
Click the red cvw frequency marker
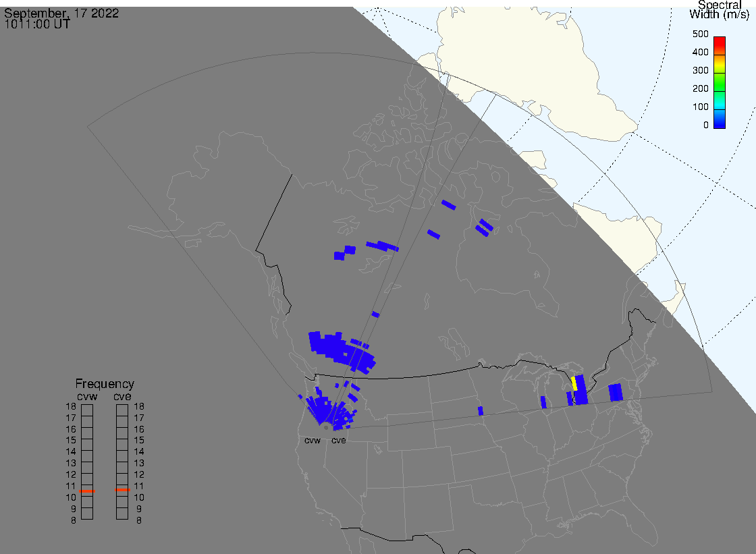tap(87, 491)
